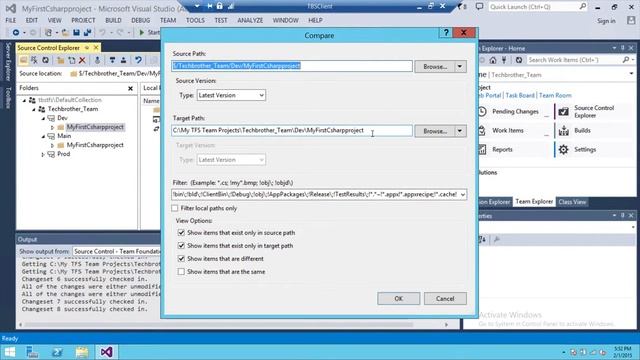
Task: Click the red Delete icon in Source Control Explorer
Action: pyautogui.click(x=82, y=60)
